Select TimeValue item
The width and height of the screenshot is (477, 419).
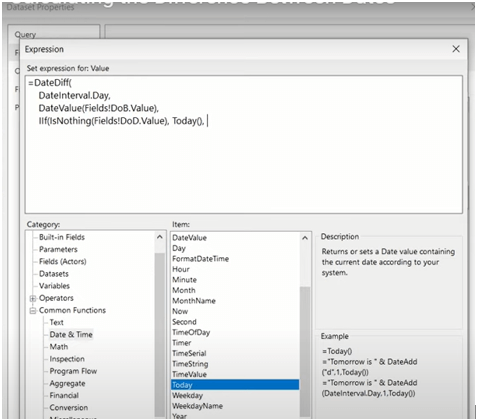(x=189, y=374)
